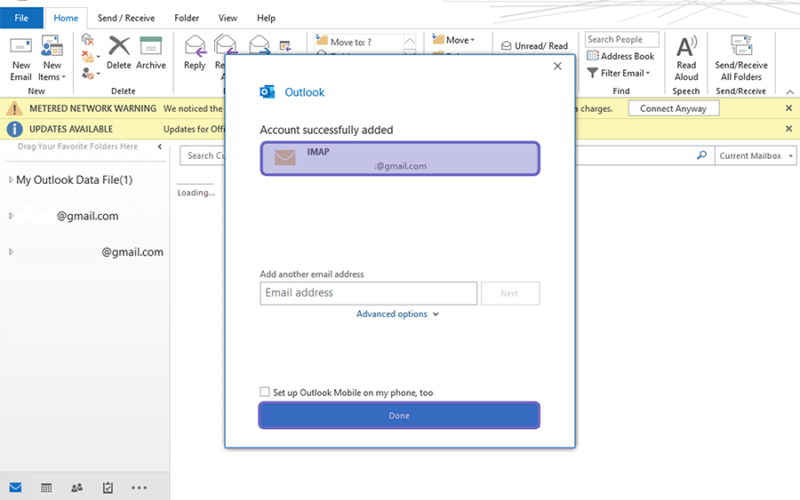Open the View tab
The width and height of the screenshot is (800, 500).
[228, 18]
